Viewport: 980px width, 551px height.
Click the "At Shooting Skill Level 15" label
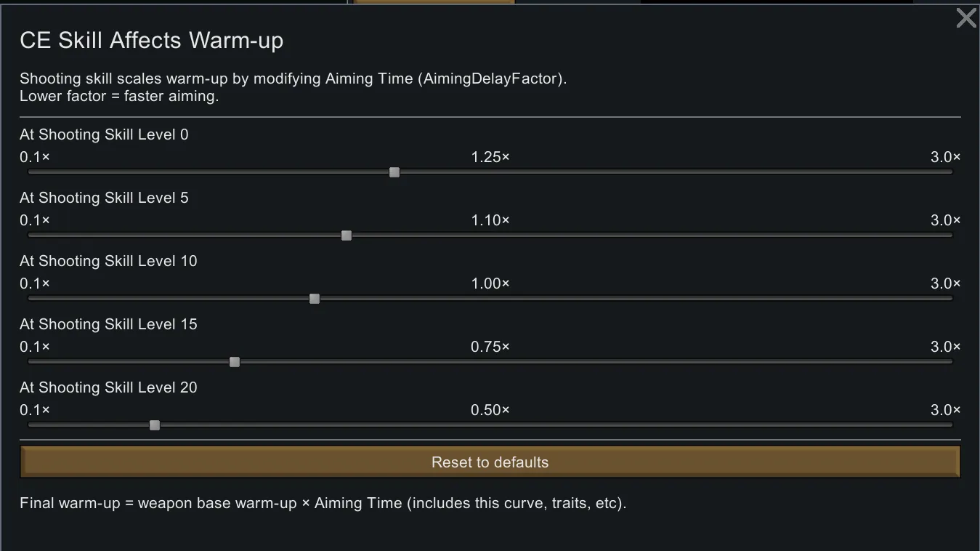[x=108, y=324]
